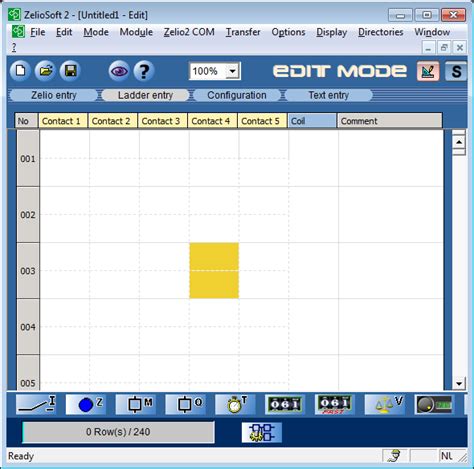This screenshot has height=469, width=474.
Task: Select row number 002
Action: pyautogui.click(x=28, y=215)
